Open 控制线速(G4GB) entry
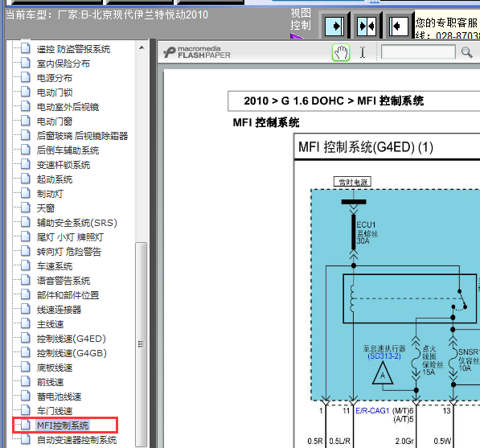The height and width of the screenshot is (448, 480). 72,353
